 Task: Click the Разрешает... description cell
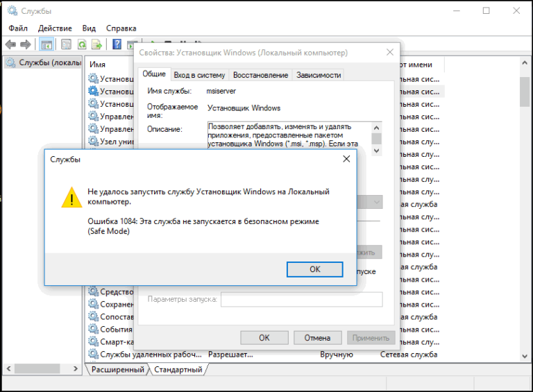point(230,355)
